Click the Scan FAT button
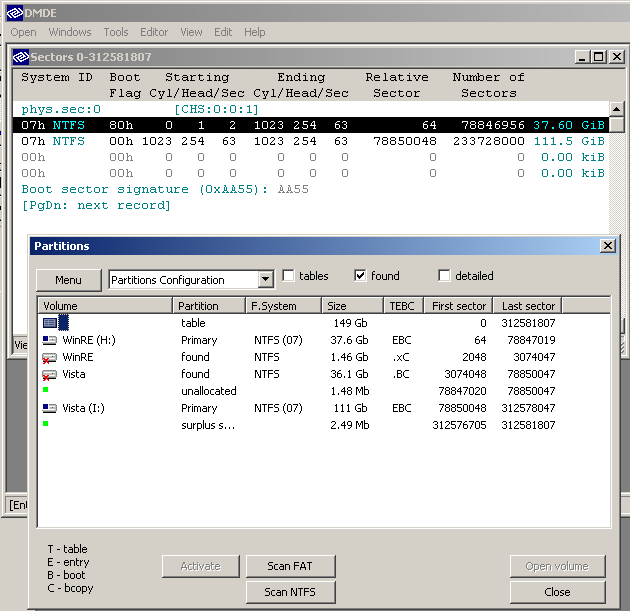630x611 pixels. coord(290,566)
